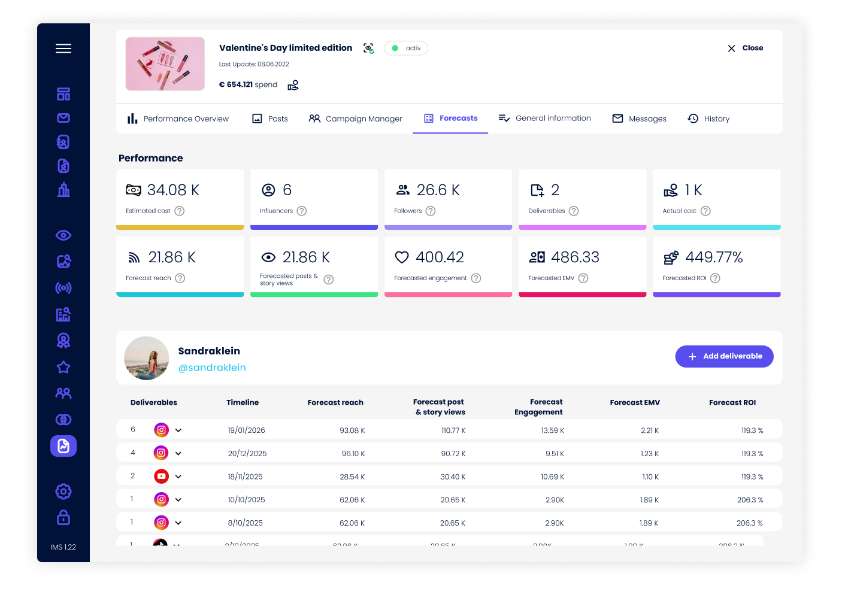848x616 pixels.
Task: Open the @sandraklein profile link
Action: click(x=212, y=368)
